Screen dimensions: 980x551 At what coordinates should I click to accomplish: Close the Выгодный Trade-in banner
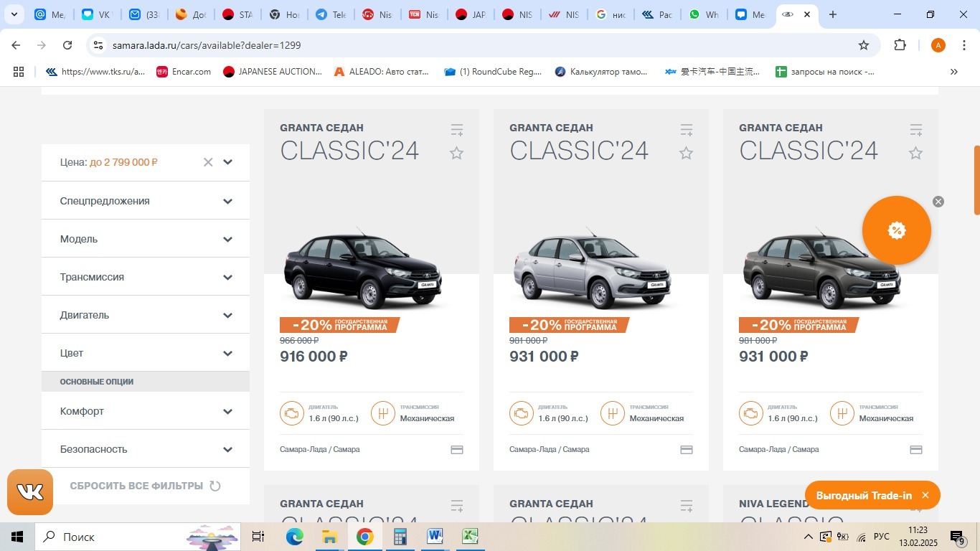click(x=925, y=495)
